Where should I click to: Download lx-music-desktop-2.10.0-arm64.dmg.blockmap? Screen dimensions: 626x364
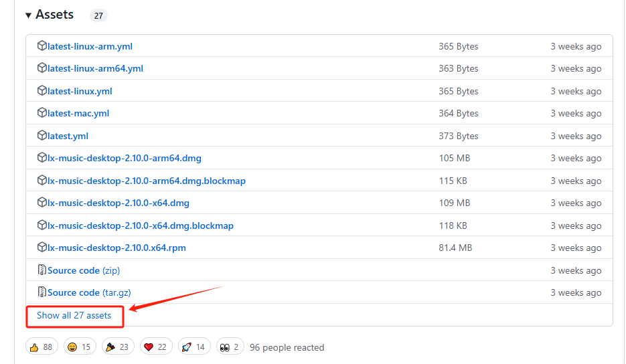coord(147,181)
